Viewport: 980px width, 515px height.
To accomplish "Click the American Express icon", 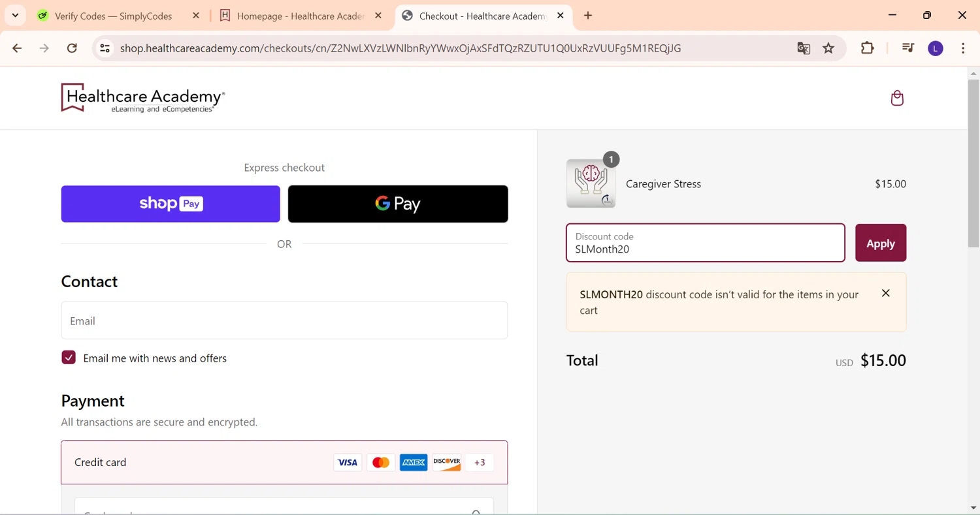I will point(414,463).
